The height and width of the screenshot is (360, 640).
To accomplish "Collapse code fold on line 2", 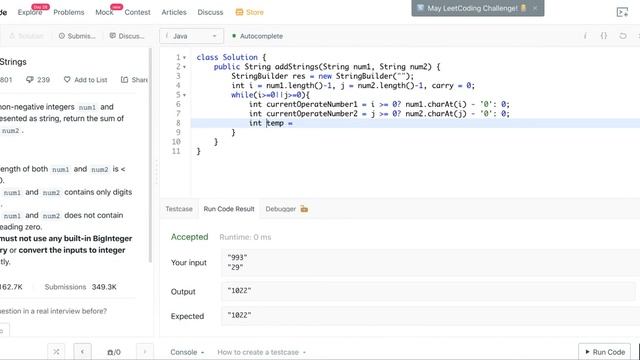I will (184, 67).
